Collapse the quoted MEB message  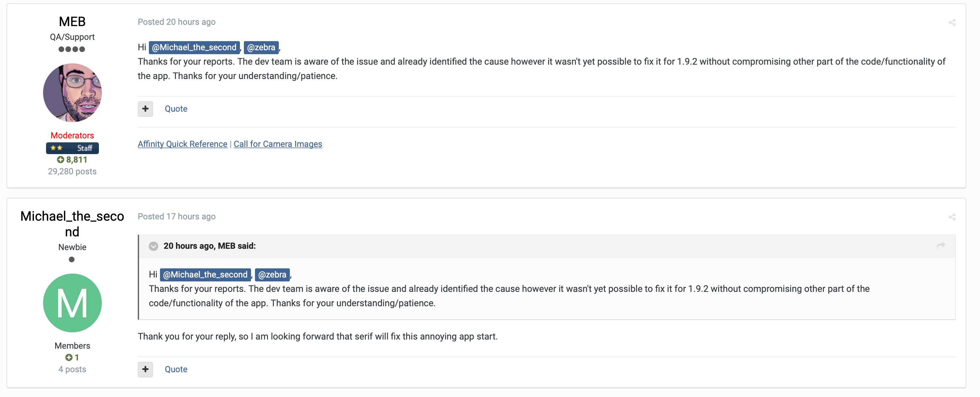pos(153,246)
